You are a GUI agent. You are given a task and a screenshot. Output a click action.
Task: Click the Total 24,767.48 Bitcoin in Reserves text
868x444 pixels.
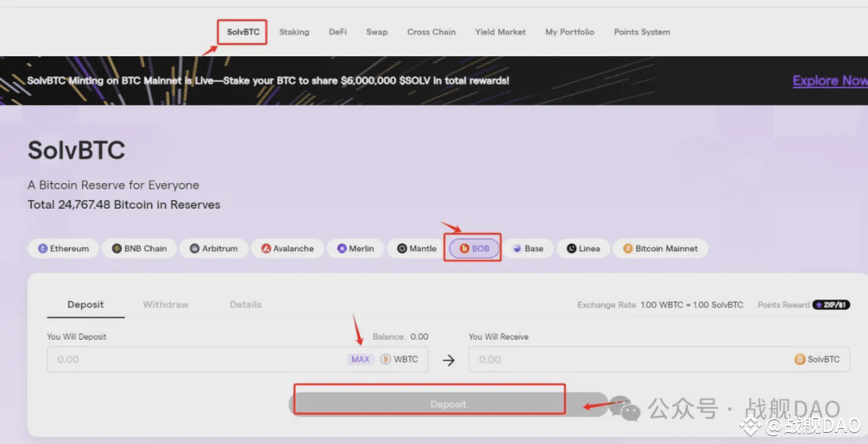pos(124,205)
